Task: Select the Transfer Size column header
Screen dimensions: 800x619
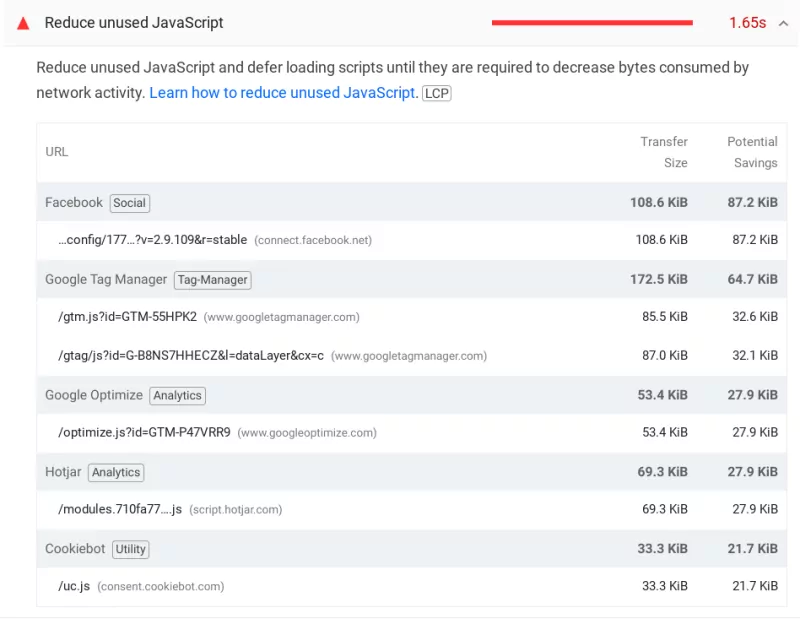Action: [x=663, y=152]
